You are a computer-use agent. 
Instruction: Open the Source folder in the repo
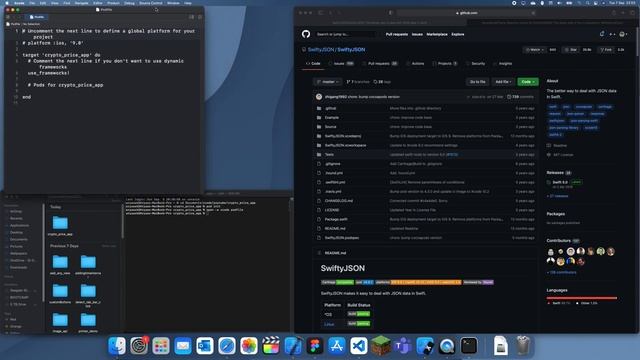[331, 127]
